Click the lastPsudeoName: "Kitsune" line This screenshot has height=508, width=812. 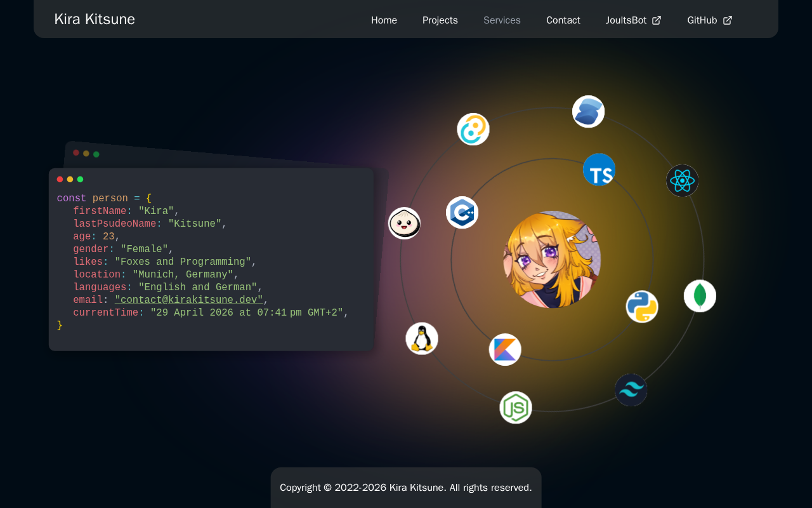click(150, 224)
